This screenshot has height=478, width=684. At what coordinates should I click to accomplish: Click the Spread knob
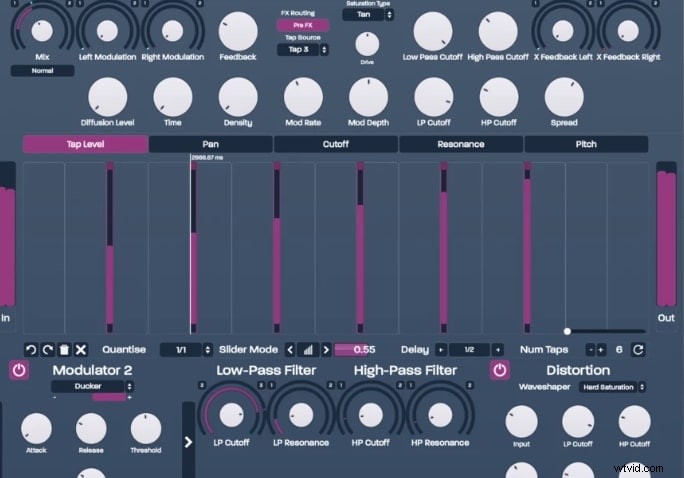coord(564,97)
